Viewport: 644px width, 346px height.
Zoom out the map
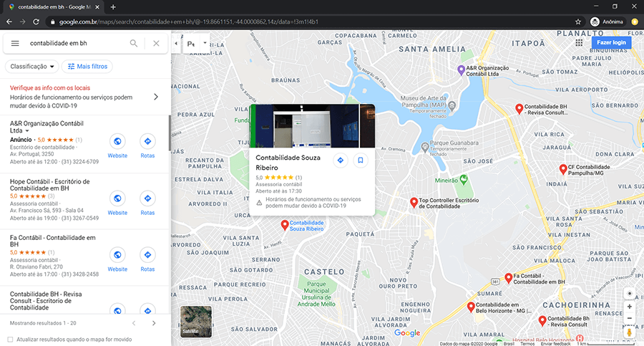629,318
